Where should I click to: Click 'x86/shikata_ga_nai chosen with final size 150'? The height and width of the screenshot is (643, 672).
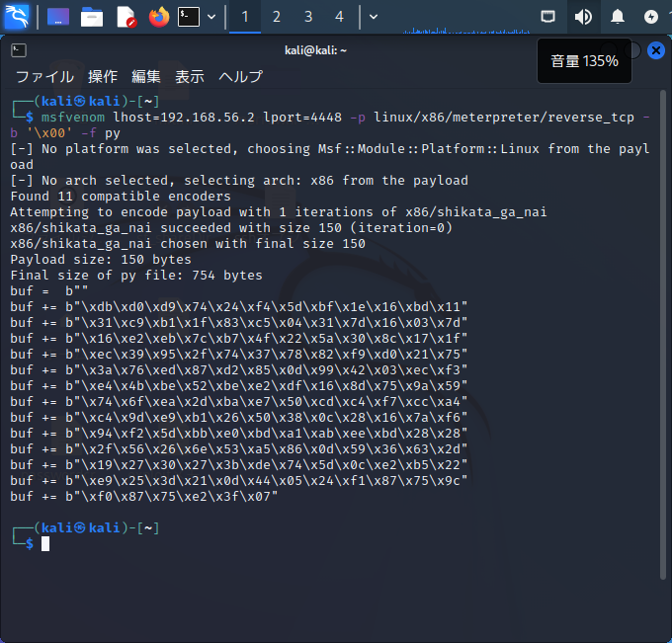[188, 243]
